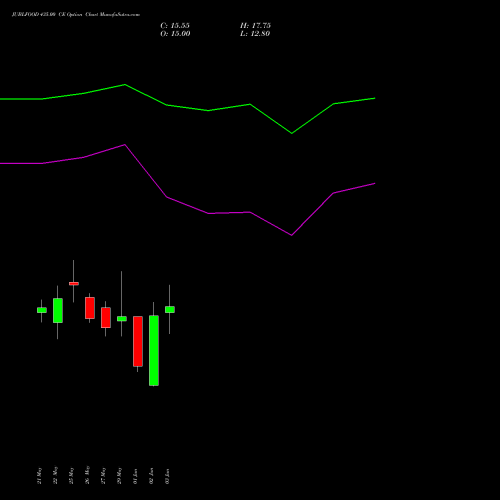Click the high value H: 17.75
Image resolution: width=500 pixels, height=500 pixels.
click(x=255, y=26)
